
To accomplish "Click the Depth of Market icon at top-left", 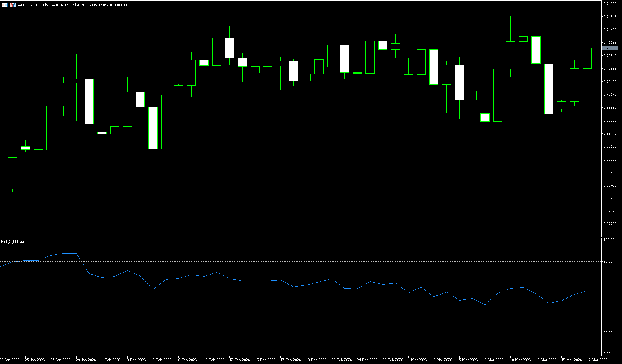I will click(4, 5).
